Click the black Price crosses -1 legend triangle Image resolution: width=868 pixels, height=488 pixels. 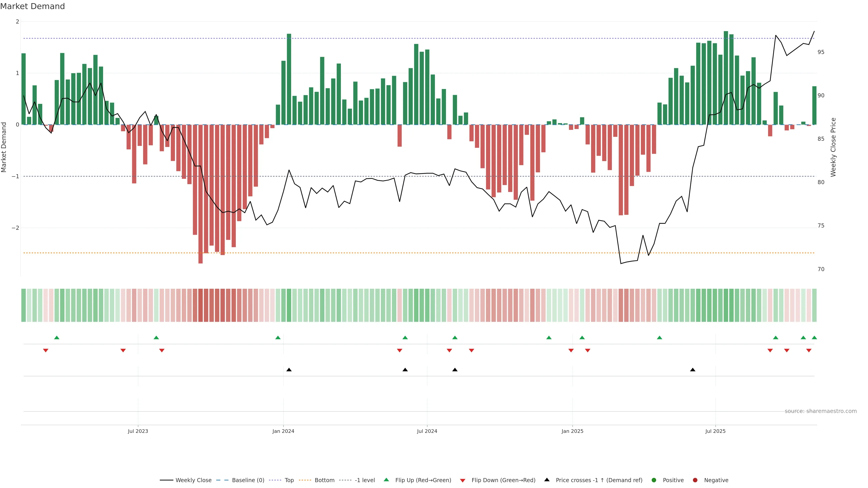click(x=547, y=480)
